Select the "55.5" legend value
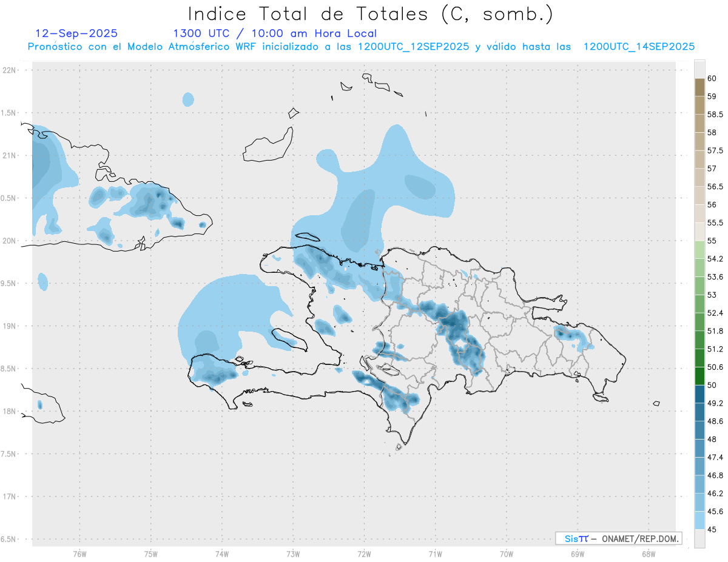The height and width of the screenshot is (562, 728). 715,223
